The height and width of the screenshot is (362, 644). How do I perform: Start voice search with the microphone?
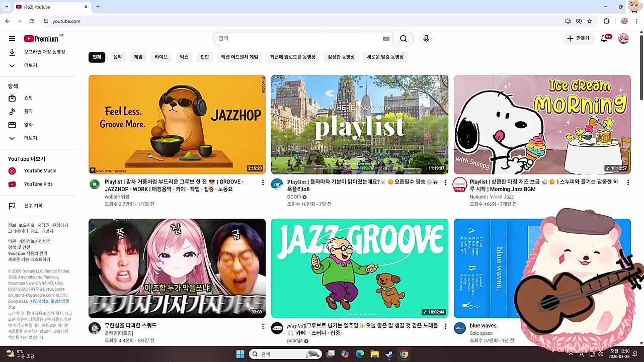[x=426, y=39]
